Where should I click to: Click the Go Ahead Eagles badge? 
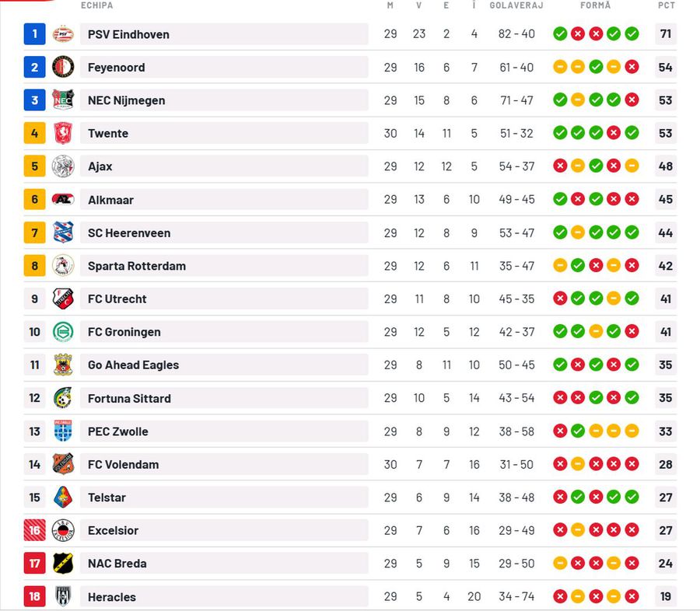63,365
